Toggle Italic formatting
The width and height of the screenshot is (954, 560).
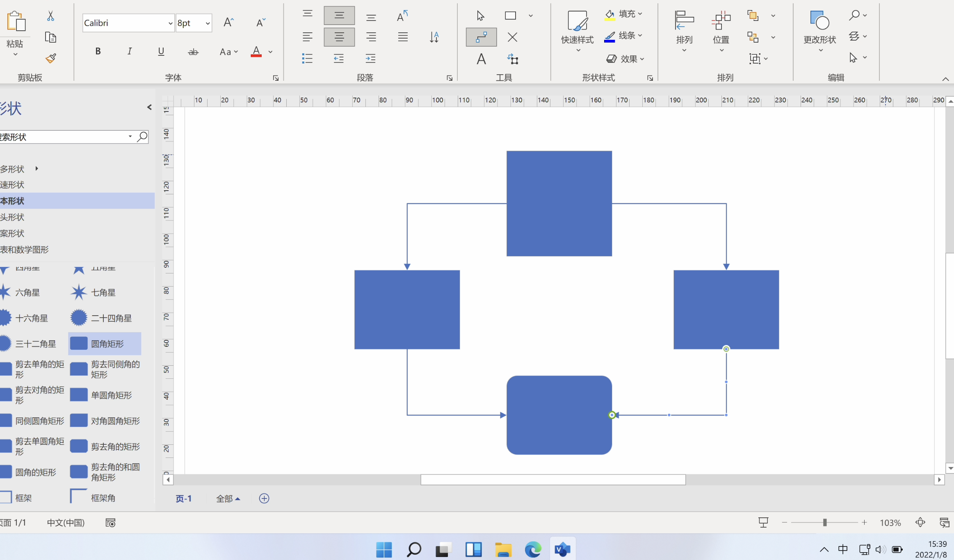(129, 51)
